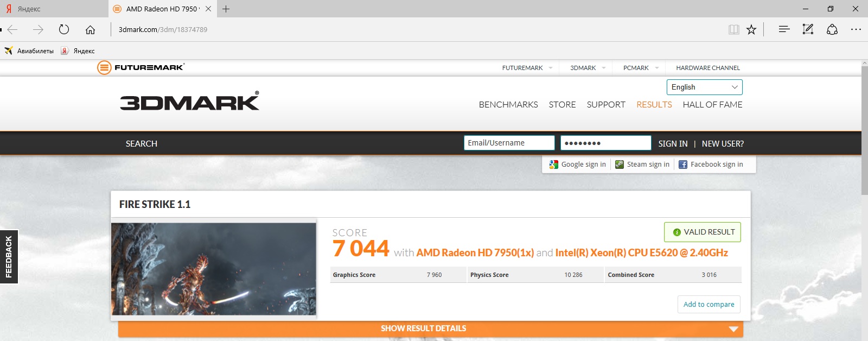
Task: Open the Яндекс bookmark in favorites bar
Action: tap(78, 50)
